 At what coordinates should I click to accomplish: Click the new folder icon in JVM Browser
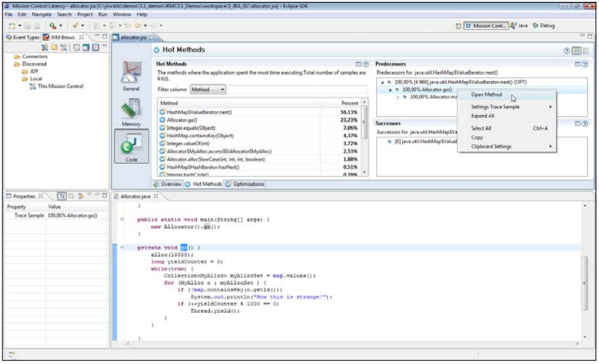pyautogui.click(x=54, y=48)
